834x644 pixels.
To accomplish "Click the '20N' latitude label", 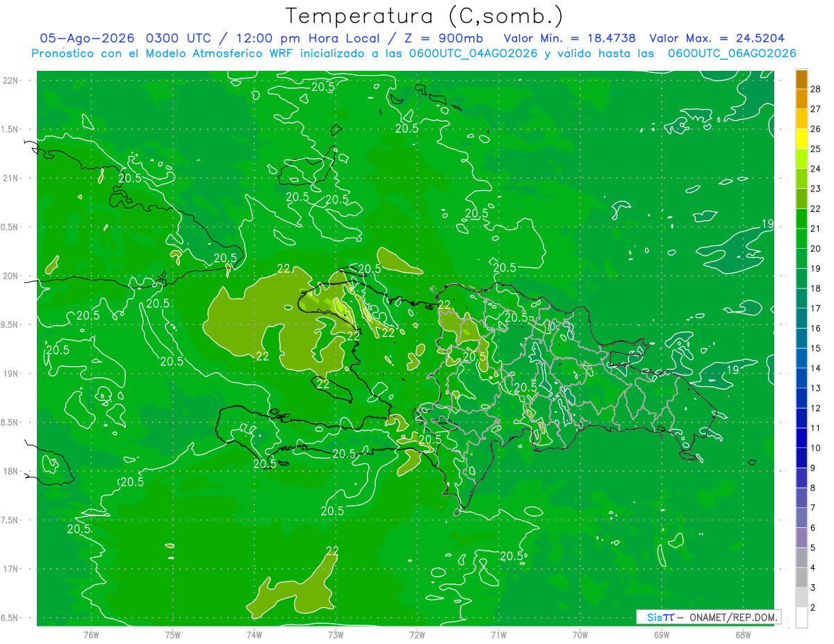I will (10, 276).
